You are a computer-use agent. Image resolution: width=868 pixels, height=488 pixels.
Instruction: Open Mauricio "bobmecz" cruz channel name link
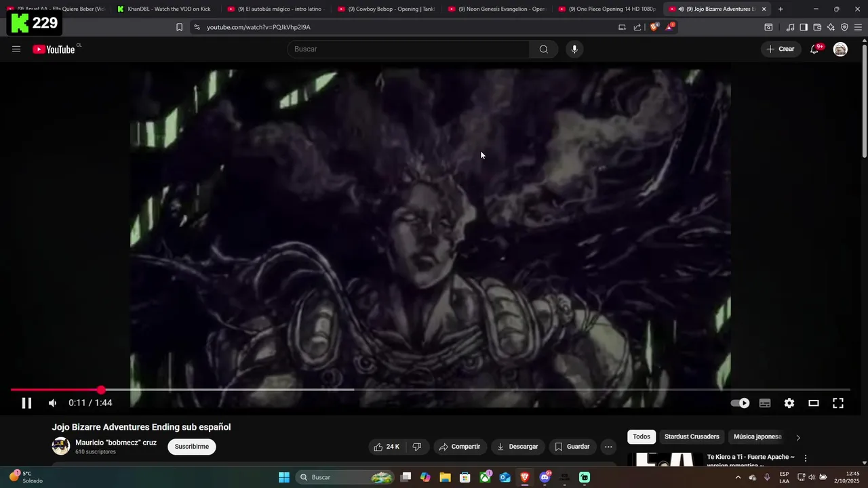click(x=116, y=443)
